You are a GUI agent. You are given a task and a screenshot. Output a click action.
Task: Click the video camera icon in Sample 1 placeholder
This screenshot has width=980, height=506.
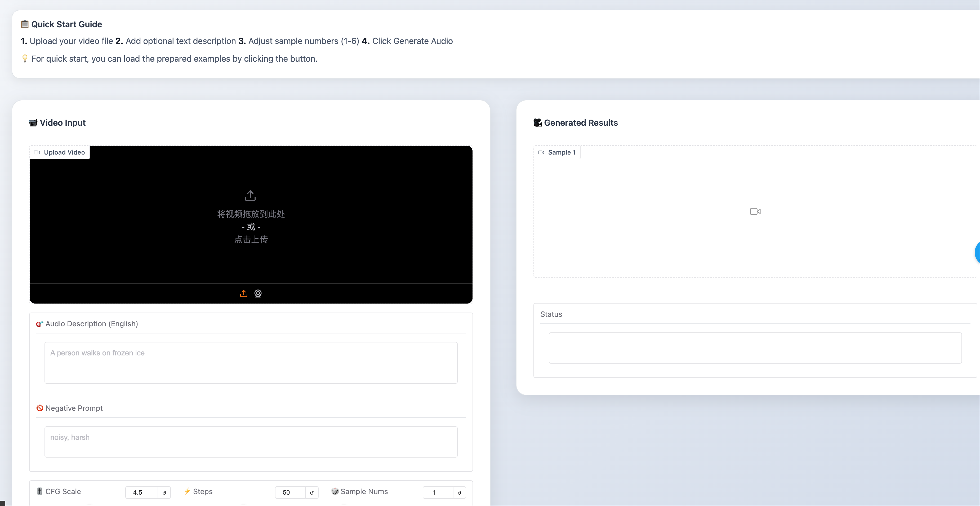coord(755,211)
